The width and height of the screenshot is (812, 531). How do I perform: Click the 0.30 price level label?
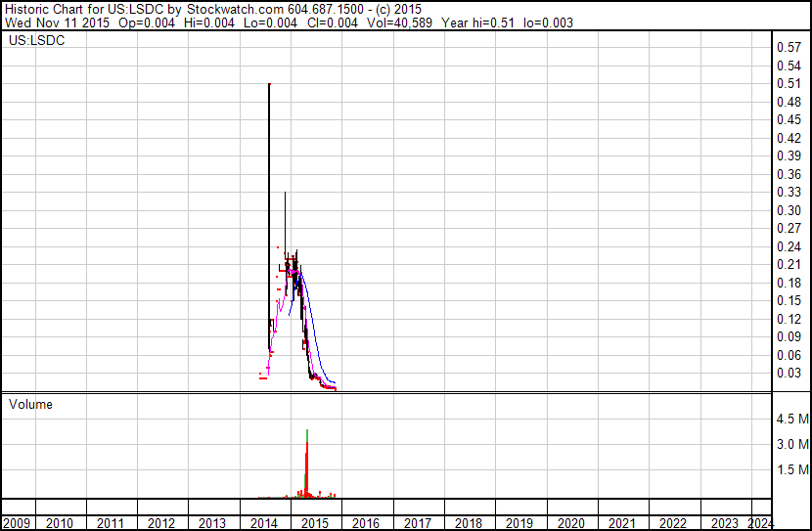(x=789, y=210)
